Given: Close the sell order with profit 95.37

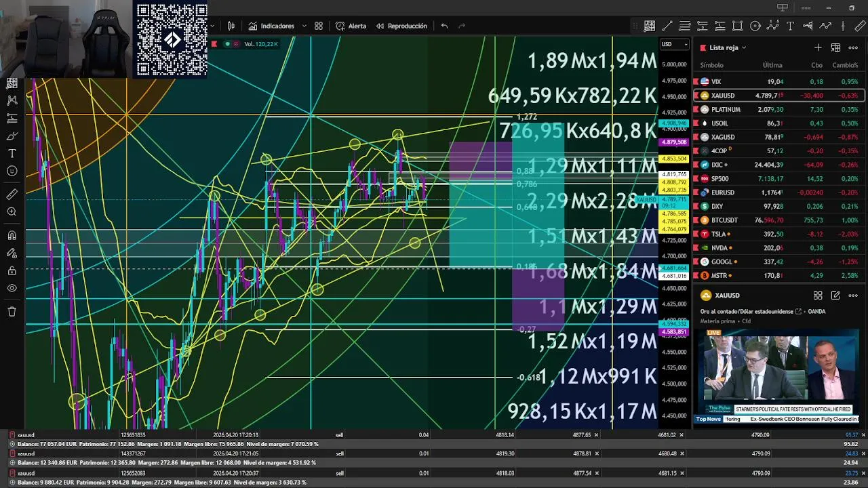Looking at the screenshot, I should click(864, 434).
